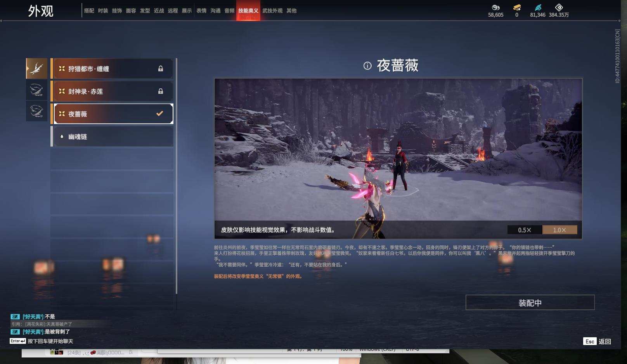Image resolution: width=627 pixels, height=364 pixels.
Task: Choose the 夜蔷薇 skin row
Action: point(112,114)
